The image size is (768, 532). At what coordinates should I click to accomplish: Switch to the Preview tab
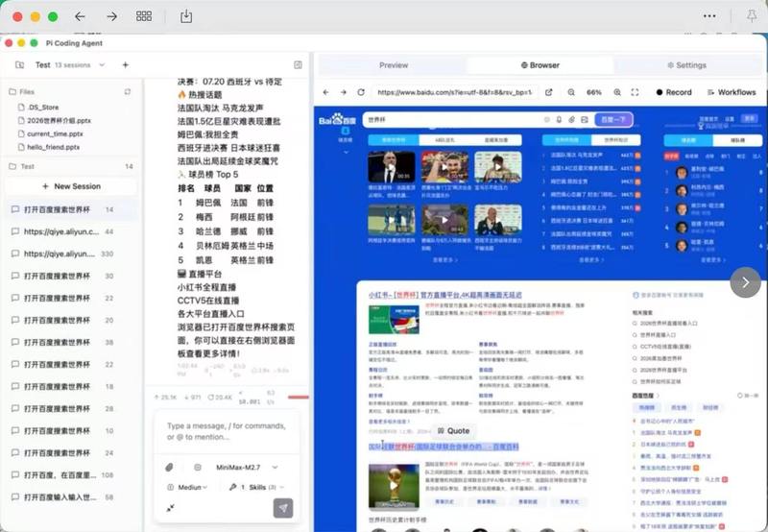coord(394,65)
